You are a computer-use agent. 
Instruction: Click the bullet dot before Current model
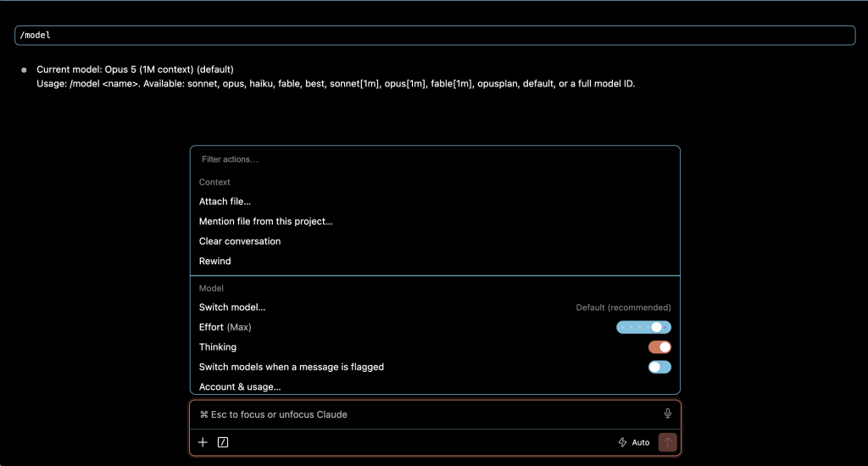(x=24, y=69)
